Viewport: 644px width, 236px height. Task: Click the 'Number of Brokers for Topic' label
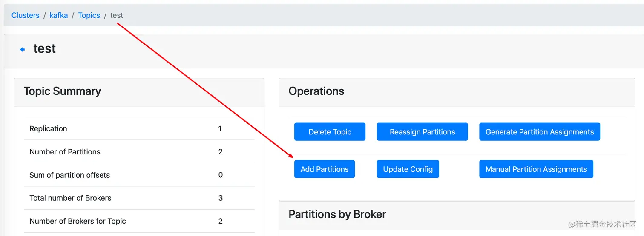78,221
